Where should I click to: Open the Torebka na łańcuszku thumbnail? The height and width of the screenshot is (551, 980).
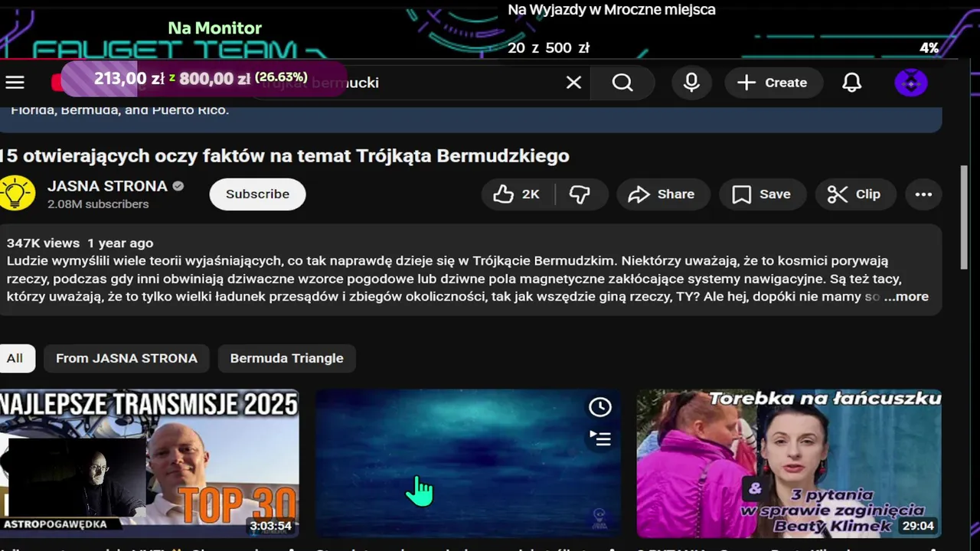[789, 463]
